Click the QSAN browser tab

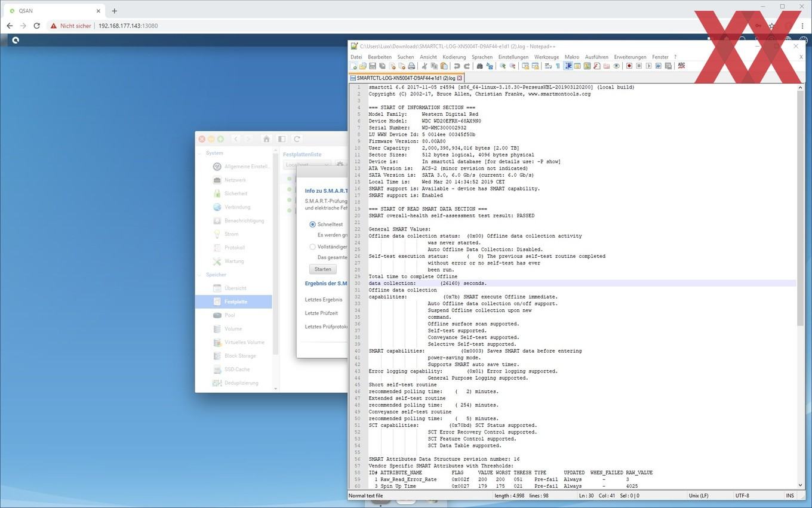click(55, 11)
